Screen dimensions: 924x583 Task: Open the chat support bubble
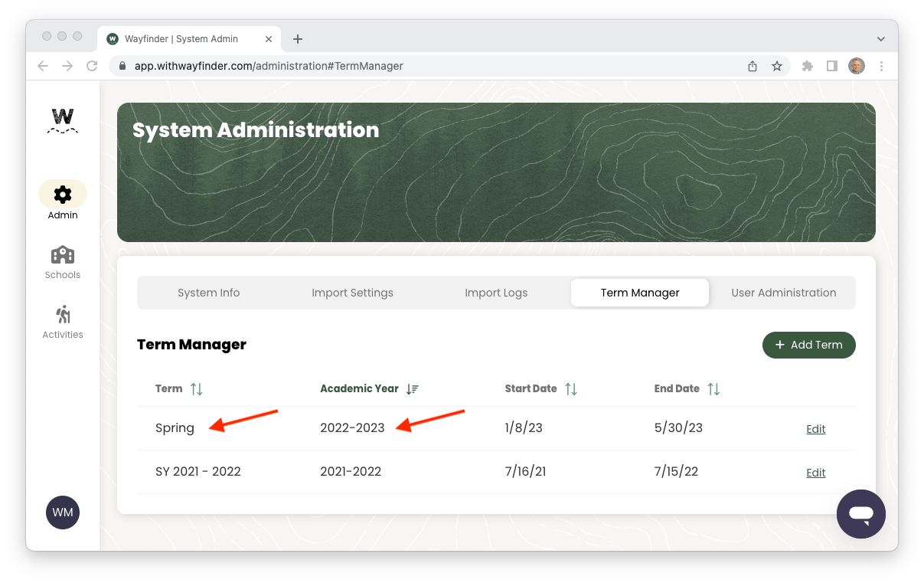click(x=860, y=513)
